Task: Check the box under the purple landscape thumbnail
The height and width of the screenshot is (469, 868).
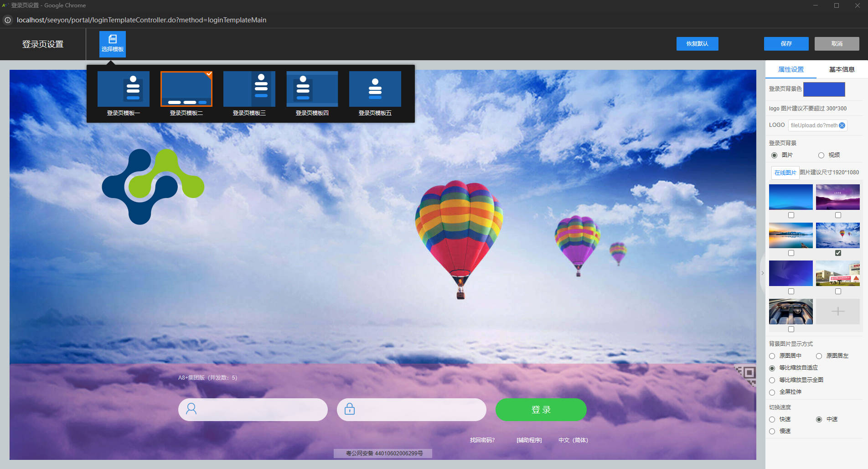Action: coord(838,215)
